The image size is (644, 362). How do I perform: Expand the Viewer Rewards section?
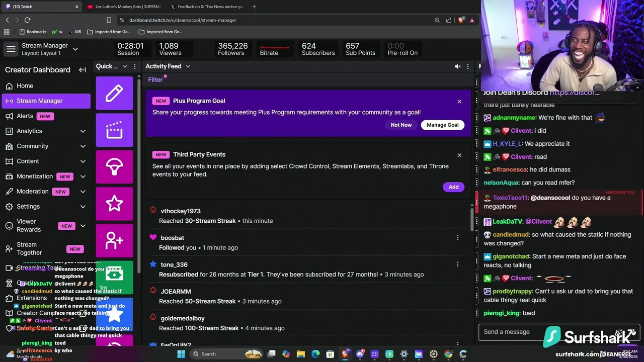click(x=83, y=226)
